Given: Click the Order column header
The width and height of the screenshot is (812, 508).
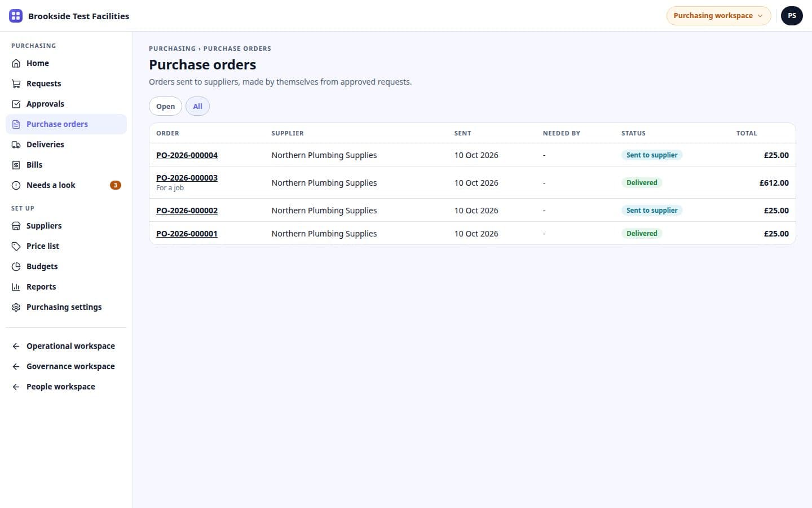Looking at the screenshot, I should tap(167, 133).
